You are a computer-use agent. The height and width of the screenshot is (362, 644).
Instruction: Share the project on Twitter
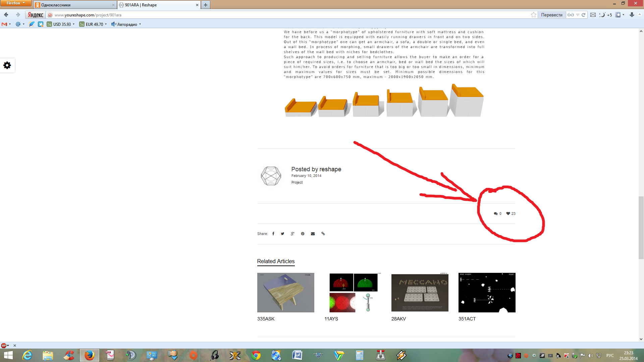pyautogui.click(x=282, y=234)
